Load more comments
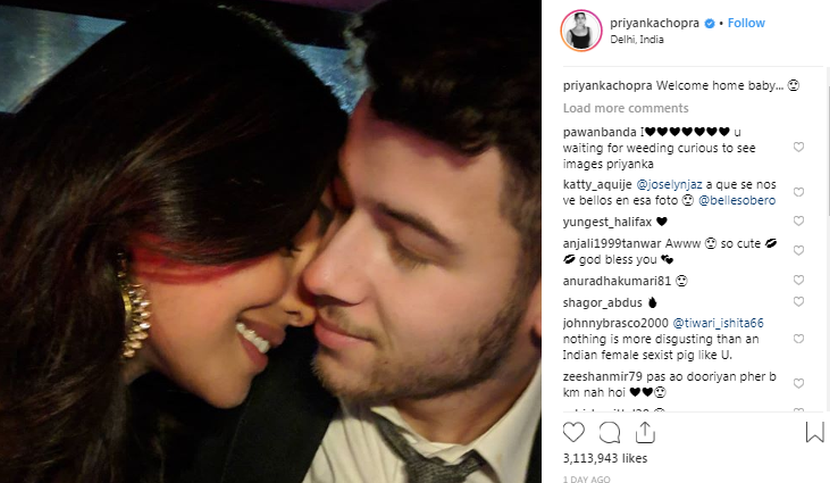The height and width of the screenshot is (483, 830). (626, 108)
